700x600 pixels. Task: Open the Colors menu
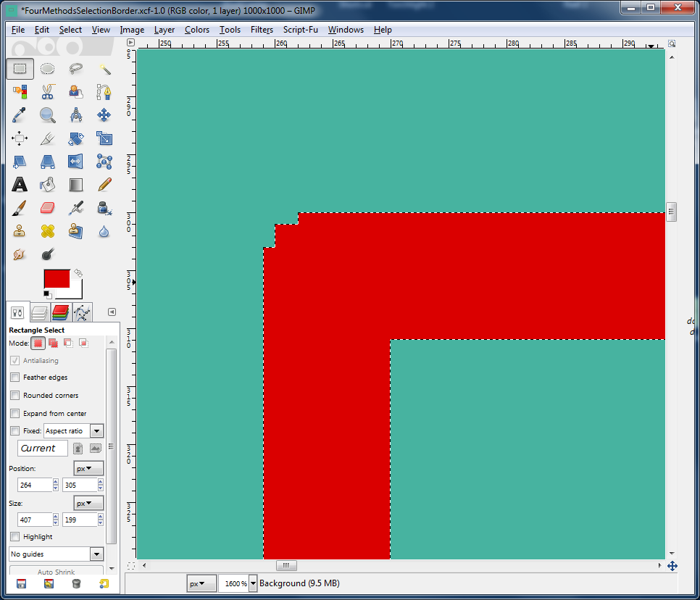(x=197, y=30)
